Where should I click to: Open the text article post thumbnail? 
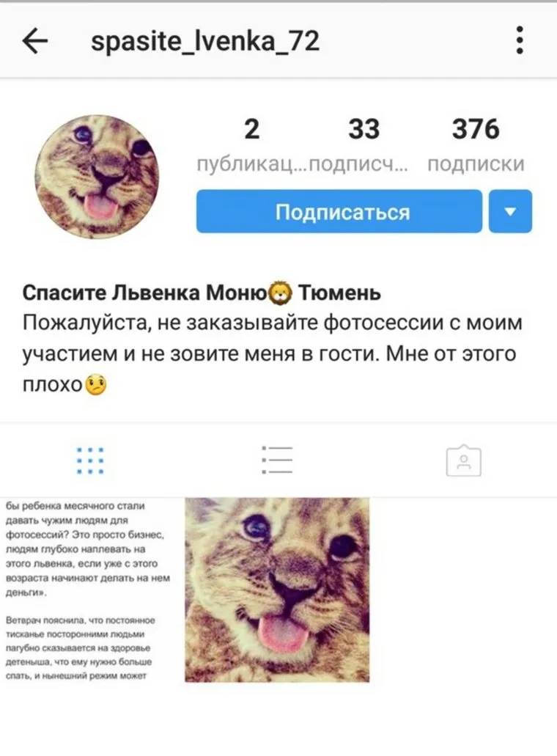[92, 590]
